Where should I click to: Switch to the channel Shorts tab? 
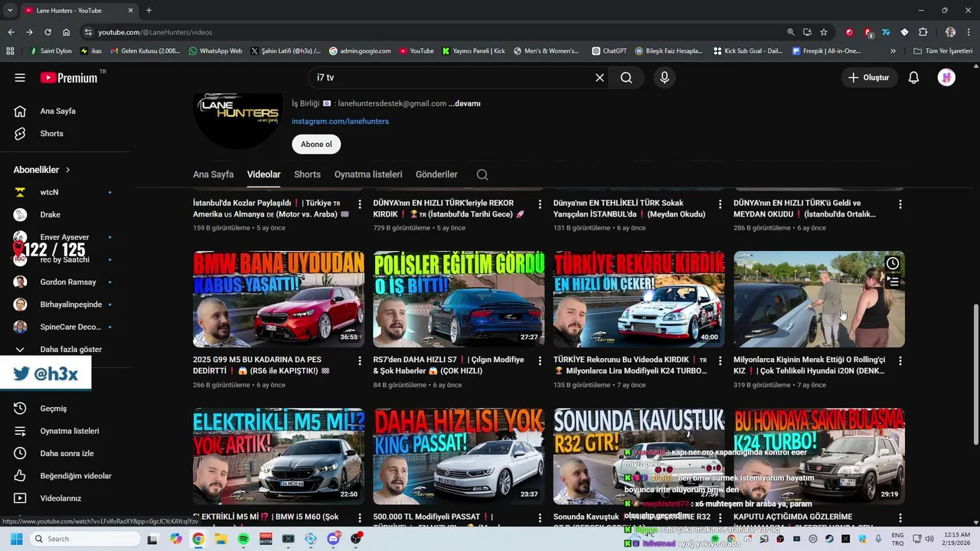click(x=307, y=174)
